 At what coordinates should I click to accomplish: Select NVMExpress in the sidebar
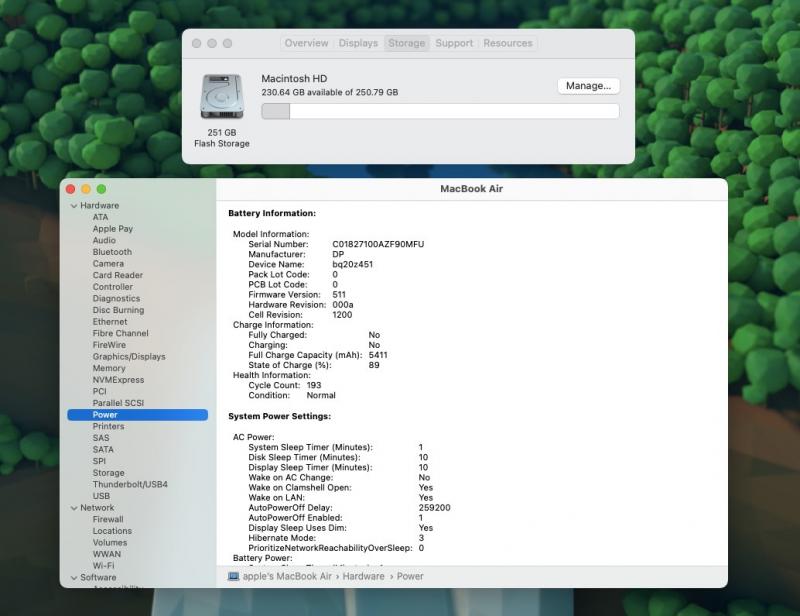[118, 380]
